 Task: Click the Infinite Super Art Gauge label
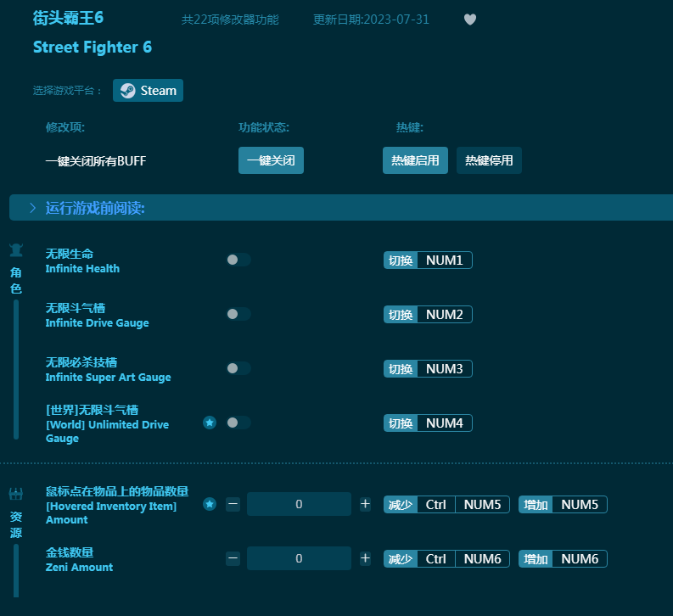pyautogui.click(x=108, y=378)
